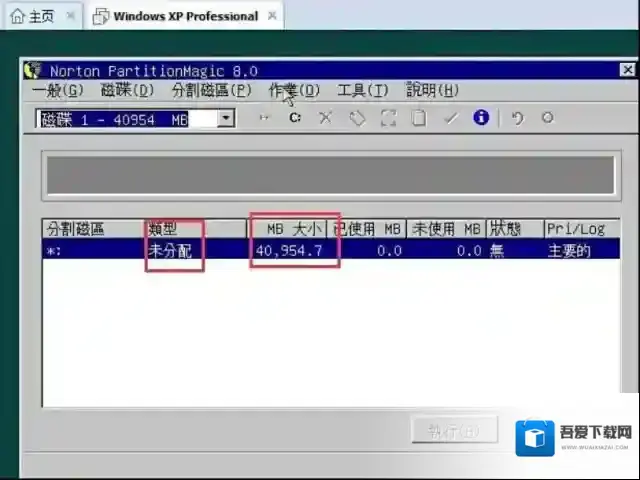Click the label tag toolbar icon
640x480 pixels.
pos(357,118)
